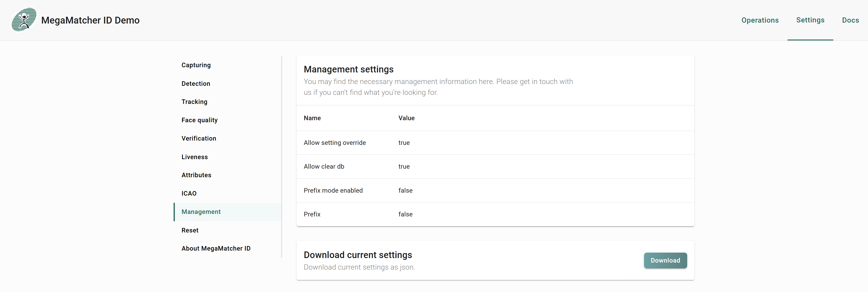The image size is (868, 292).
Task: Go to Attributes settings
Action: [x=228, y=175]
